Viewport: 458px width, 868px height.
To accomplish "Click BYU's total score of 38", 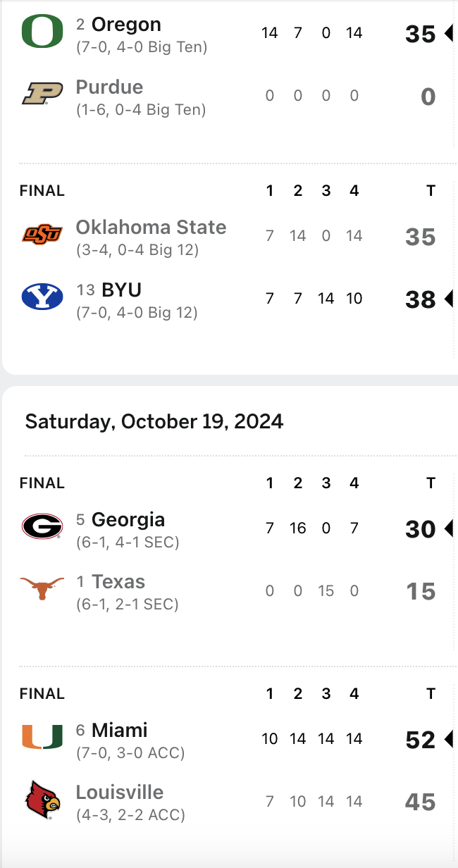I will pyautogui.click(x=421, y=300).
